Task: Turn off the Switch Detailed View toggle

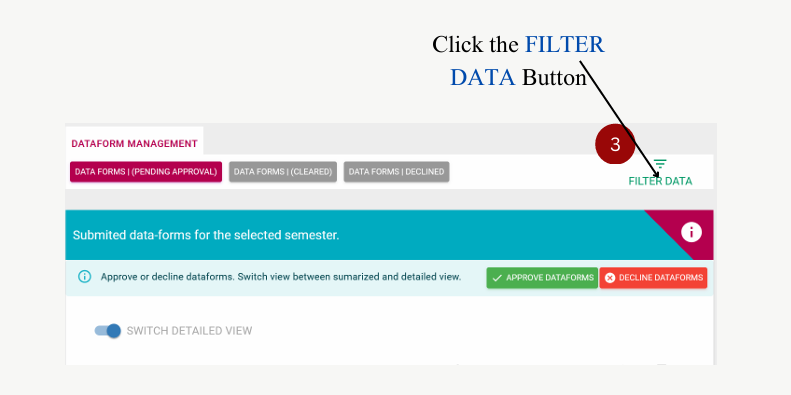Action: [x=108, y=331]
